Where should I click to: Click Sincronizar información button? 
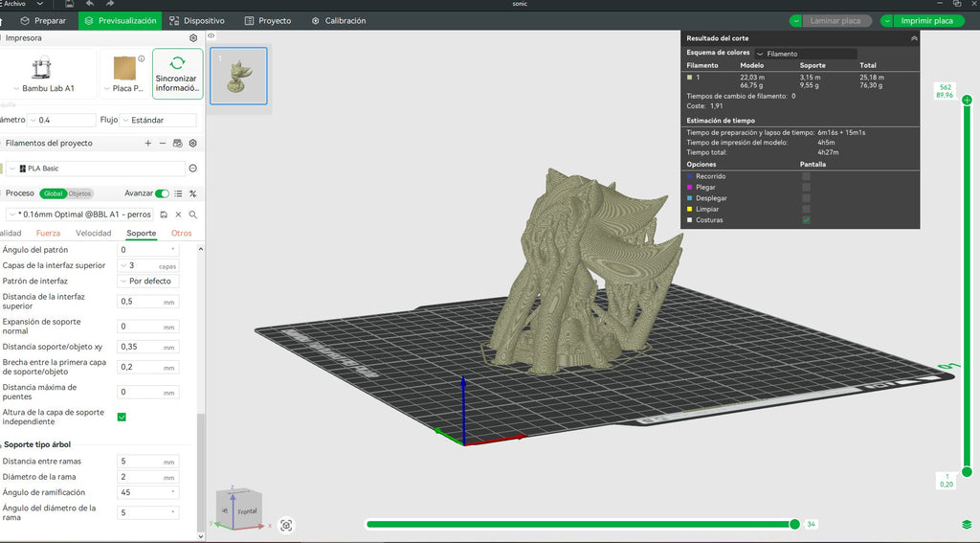pos(177,74)
